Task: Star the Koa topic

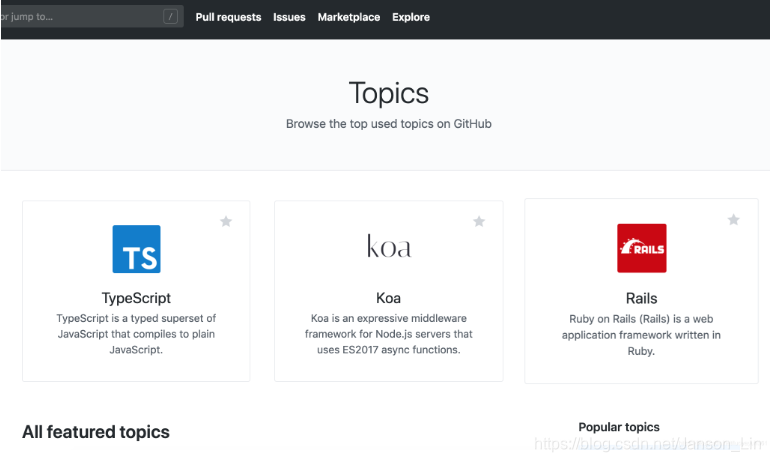Action: (479, 221)
